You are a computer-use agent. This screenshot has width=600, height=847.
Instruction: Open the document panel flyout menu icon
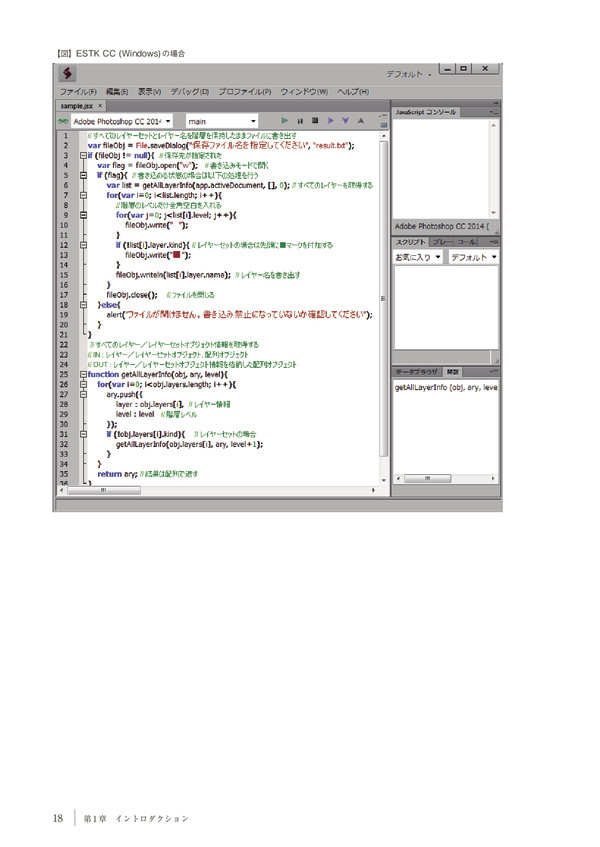pos(383,116)
